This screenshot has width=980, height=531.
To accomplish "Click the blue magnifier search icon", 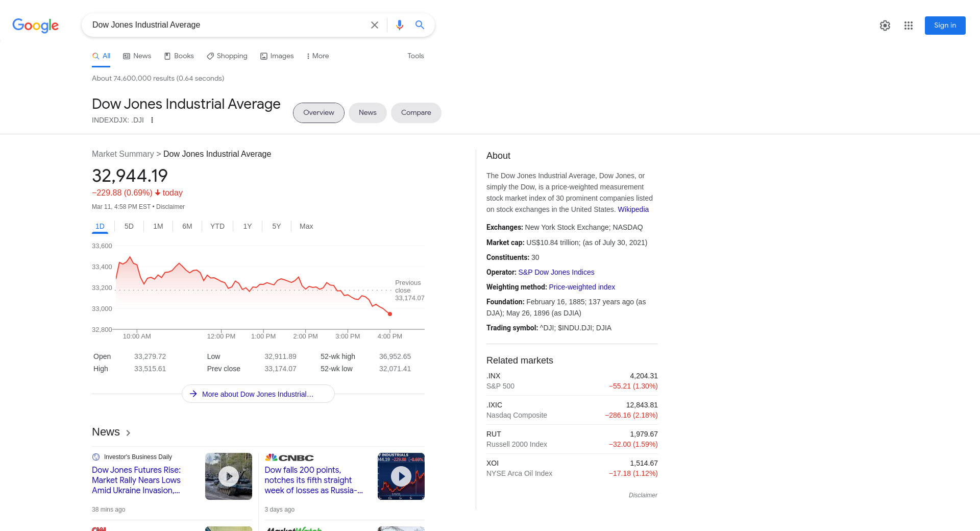I will pos(420,25).
